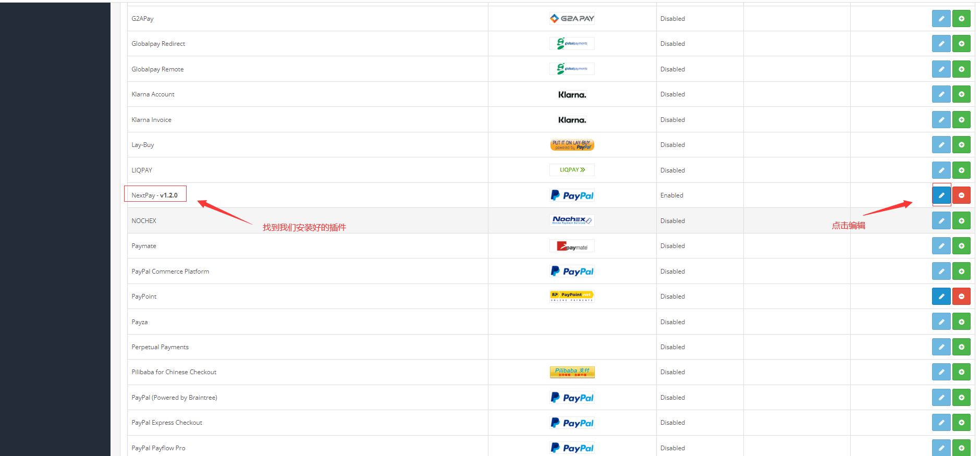980x456 pixels.
Task: Edit the Lay-Buy extension
Action: [941, 145]
